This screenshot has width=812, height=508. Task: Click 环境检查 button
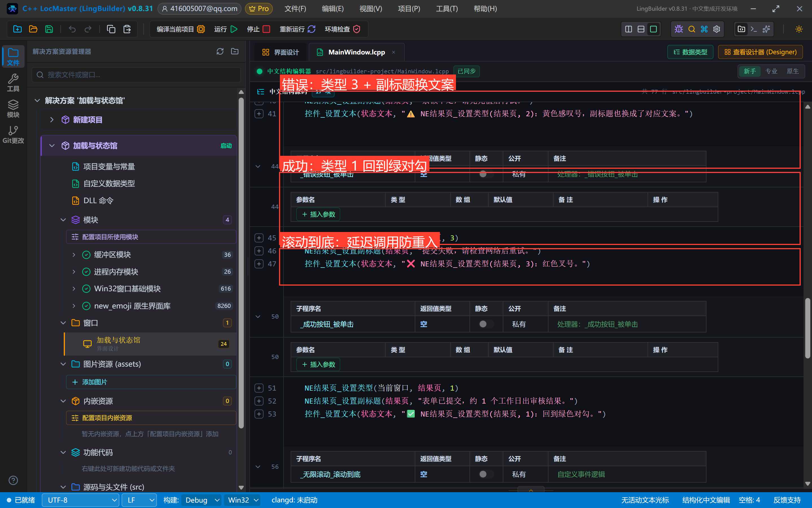coord(343,29)
